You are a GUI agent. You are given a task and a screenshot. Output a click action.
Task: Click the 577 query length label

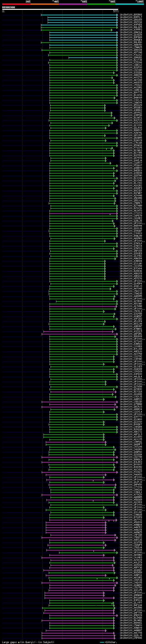[115, 11]
